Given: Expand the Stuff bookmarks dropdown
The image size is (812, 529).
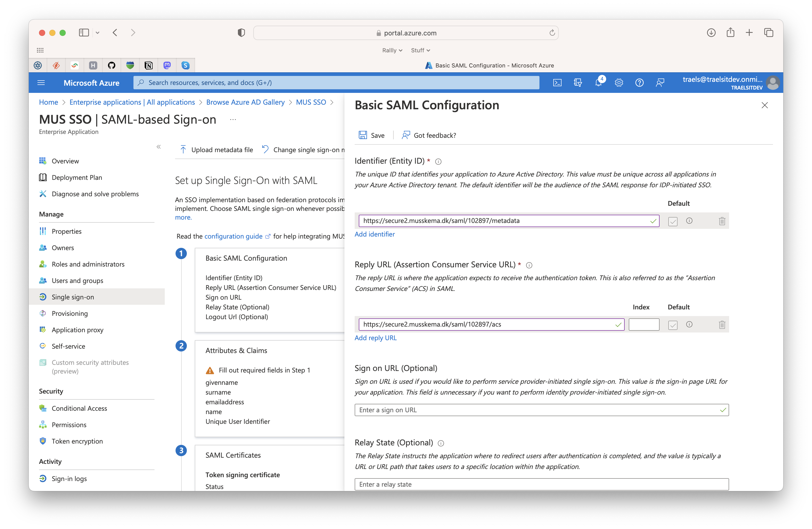Looking at the screenshot, I should (x=420, y=51).
